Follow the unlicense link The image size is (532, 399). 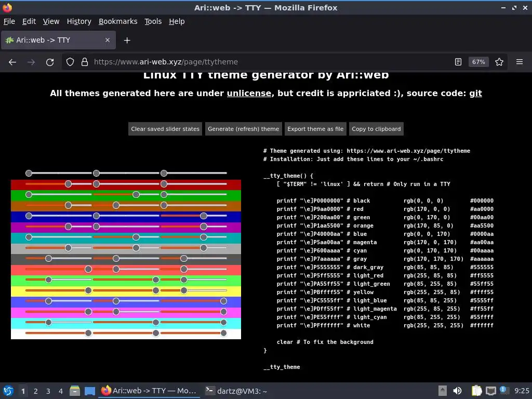click(249, 94)
